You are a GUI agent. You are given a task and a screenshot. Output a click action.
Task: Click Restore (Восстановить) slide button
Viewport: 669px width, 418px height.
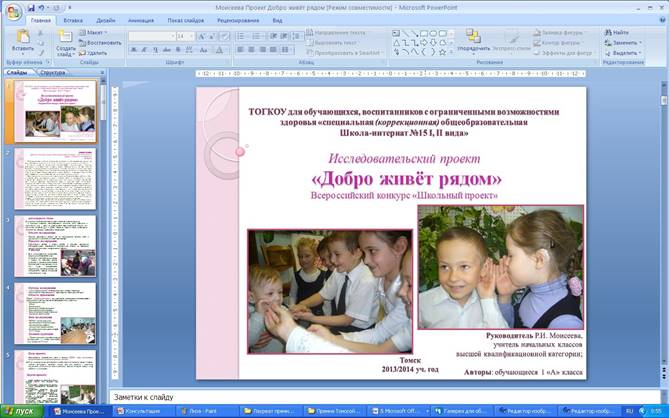[x=101, y=43]
